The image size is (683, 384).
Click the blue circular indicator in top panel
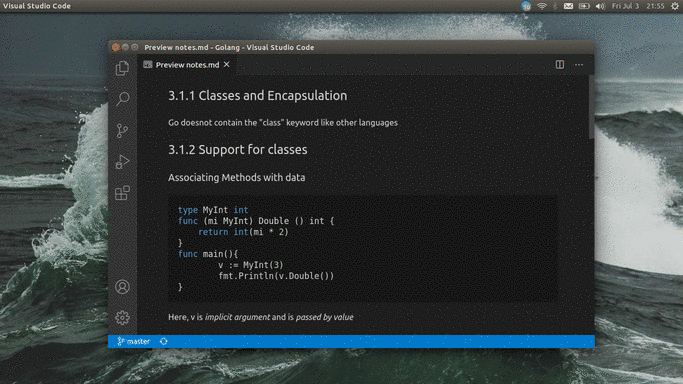click(526, 6)
